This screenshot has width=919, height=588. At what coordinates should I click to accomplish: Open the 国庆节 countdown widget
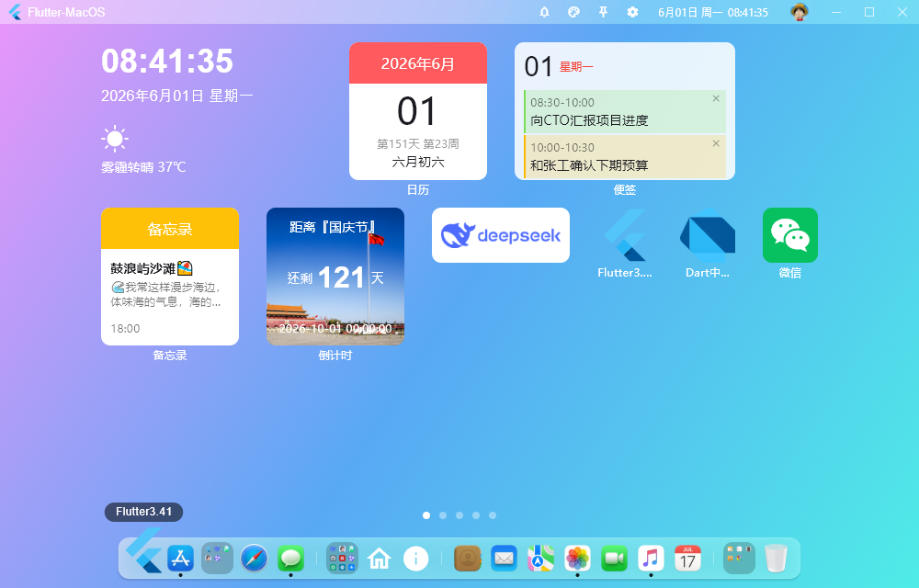[335, 277]
